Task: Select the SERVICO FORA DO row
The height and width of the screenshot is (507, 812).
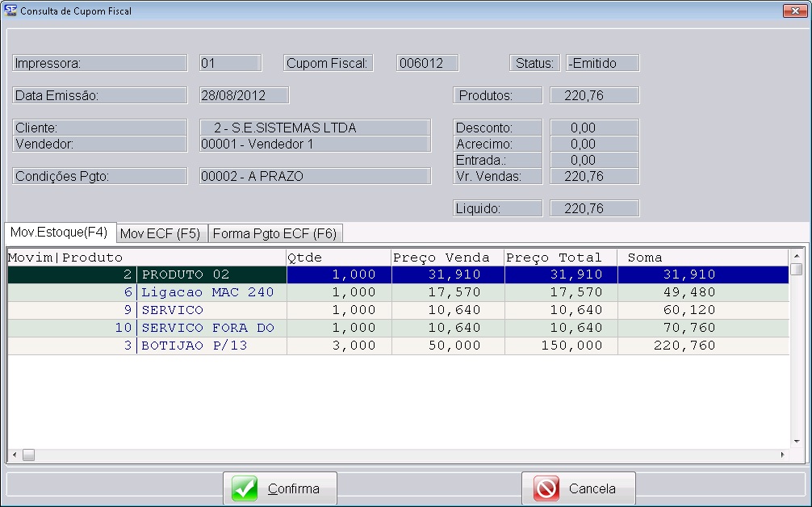Action: tap(211, 328)
